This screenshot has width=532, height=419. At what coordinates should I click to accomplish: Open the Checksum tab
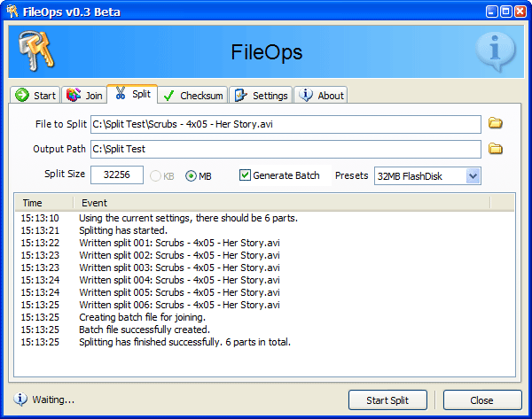(x=193, y=96)
